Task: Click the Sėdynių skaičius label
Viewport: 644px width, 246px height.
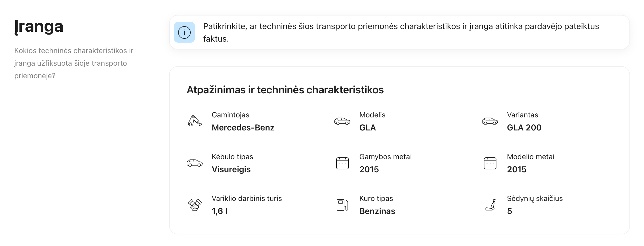Action: [x=534, y=199]
